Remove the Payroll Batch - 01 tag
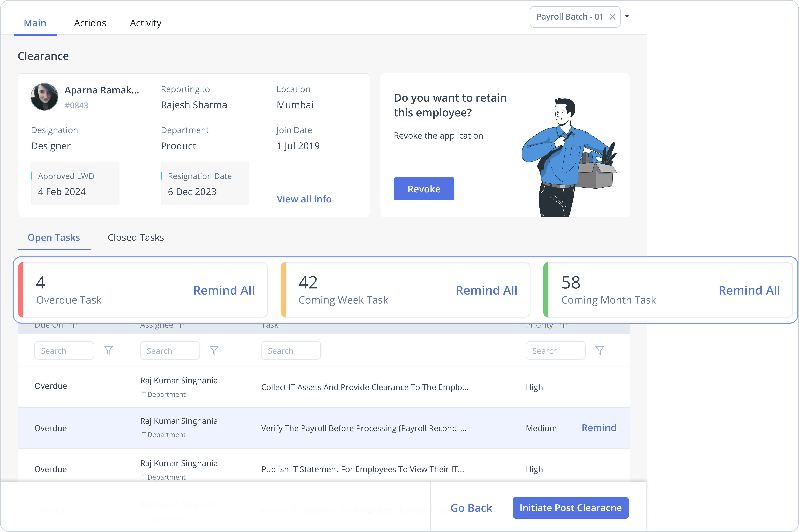This screenshot has height=532, width=799. (612, 17)
